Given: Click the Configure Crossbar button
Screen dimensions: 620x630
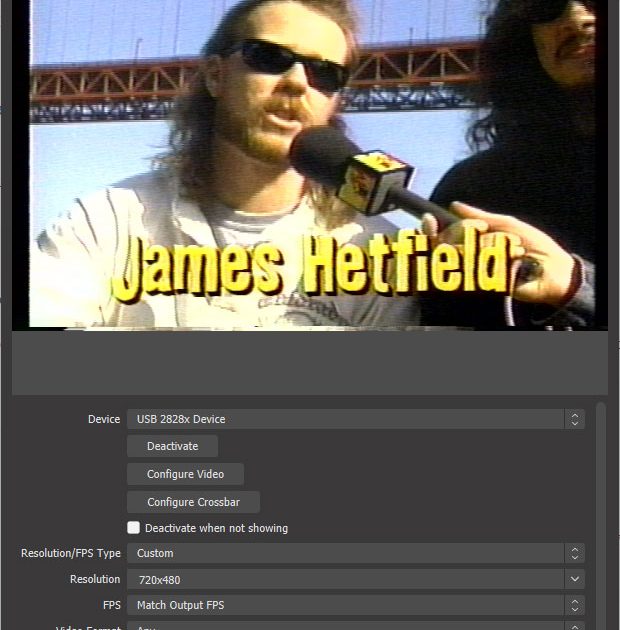Looking at the screenshot, I should [193, 502].
